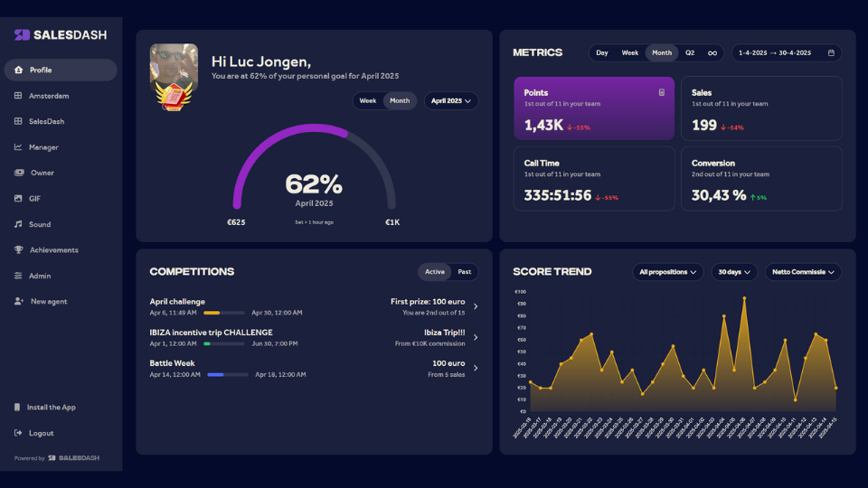Set Metrics period to Day
The width and height of the screenshot is (868, 488).
(602, 53)
